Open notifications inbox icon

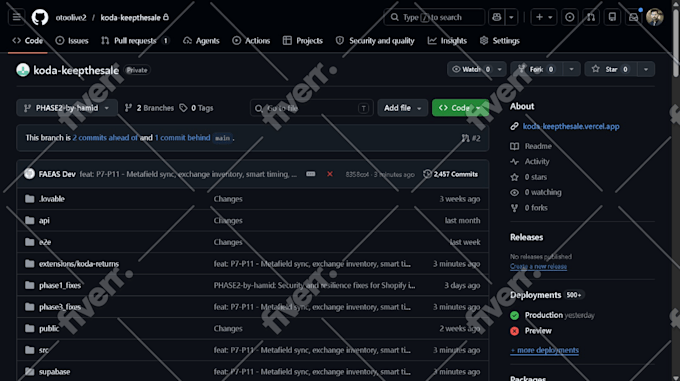coord(633,17)
